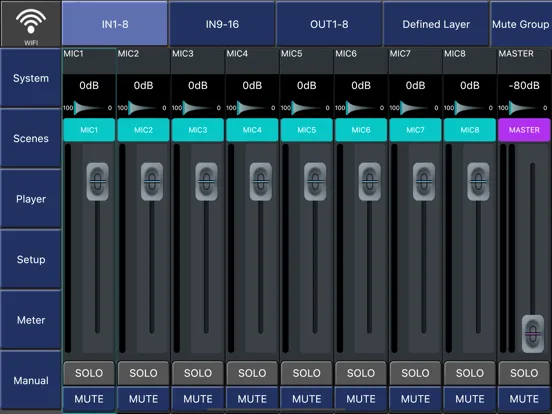Click the MIC8 pan indicator
The height and width of the screenshot is (414, 552).
(468, 108)
